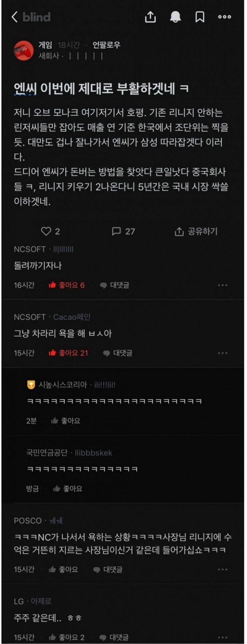The image size is (247, 644).
Task: Open notifications bell icon
Action: (176, 17)
